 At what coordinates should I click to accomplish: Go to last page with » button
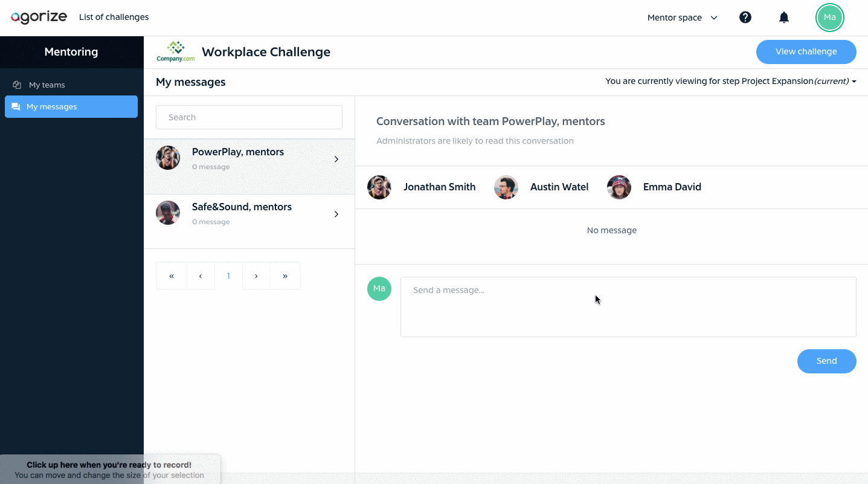285,276
